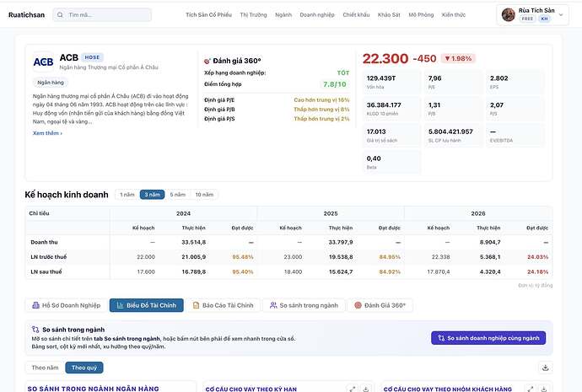Switch to the Đánh Giá 360° tab
The height and width of the screenshot is (392, 582).
pos(380,305)
